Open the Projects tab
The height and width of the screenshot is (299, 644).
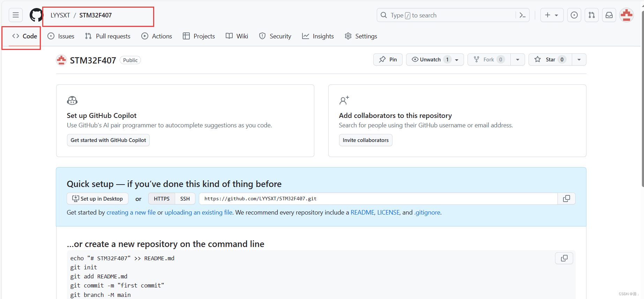tap(199, 36)
